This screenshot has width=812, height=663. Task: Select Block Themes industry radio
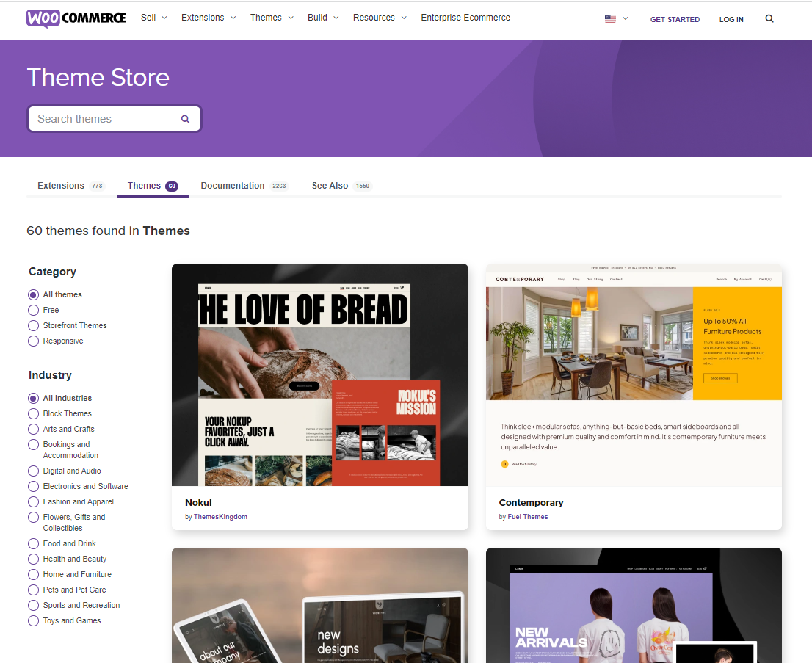coord(33,414)
